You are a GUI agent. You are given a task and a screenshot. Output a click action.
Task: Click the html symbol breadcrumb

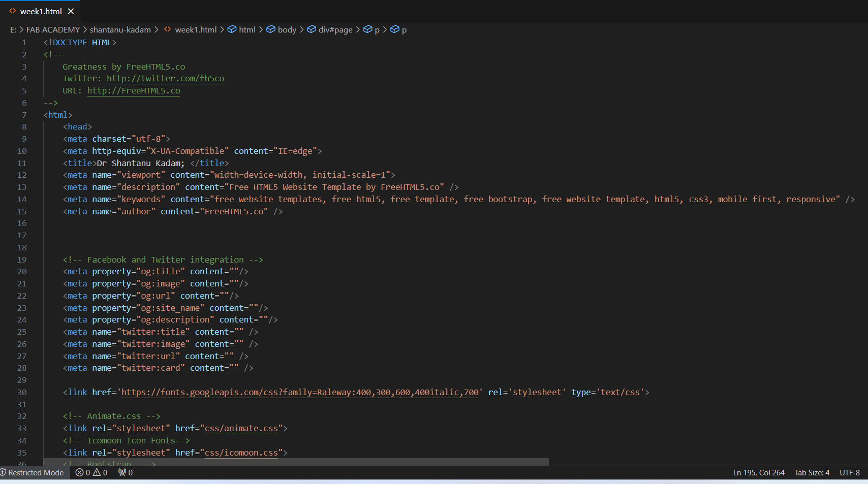(x=247, y=29)
